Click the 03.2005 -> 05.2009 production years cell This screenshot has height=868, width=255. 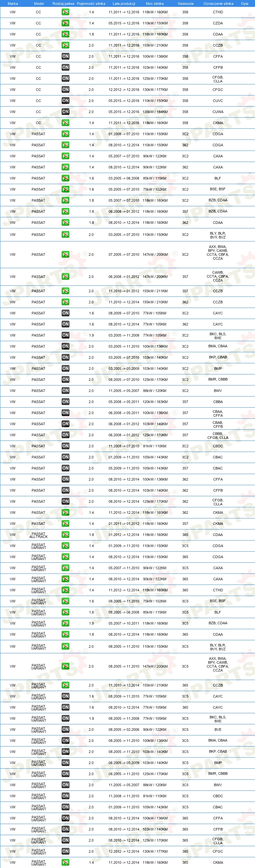pos(124,369)
